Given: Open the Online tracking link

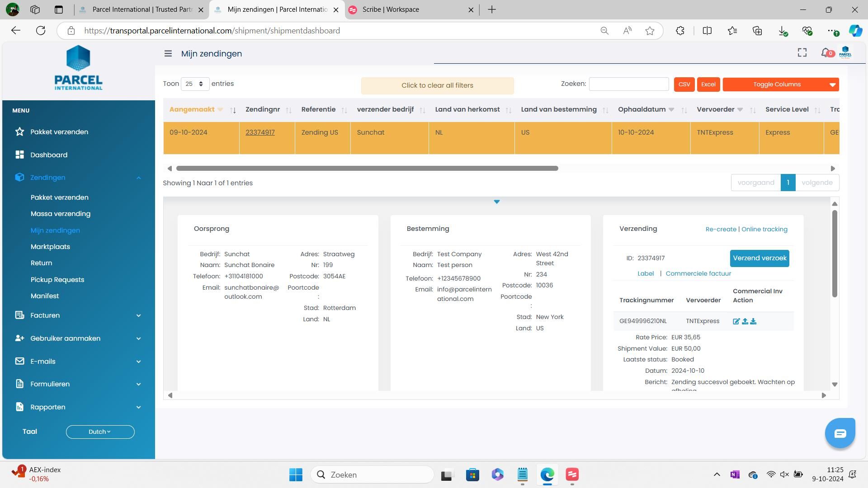Looking at the screenshot, I should point(764,230).
